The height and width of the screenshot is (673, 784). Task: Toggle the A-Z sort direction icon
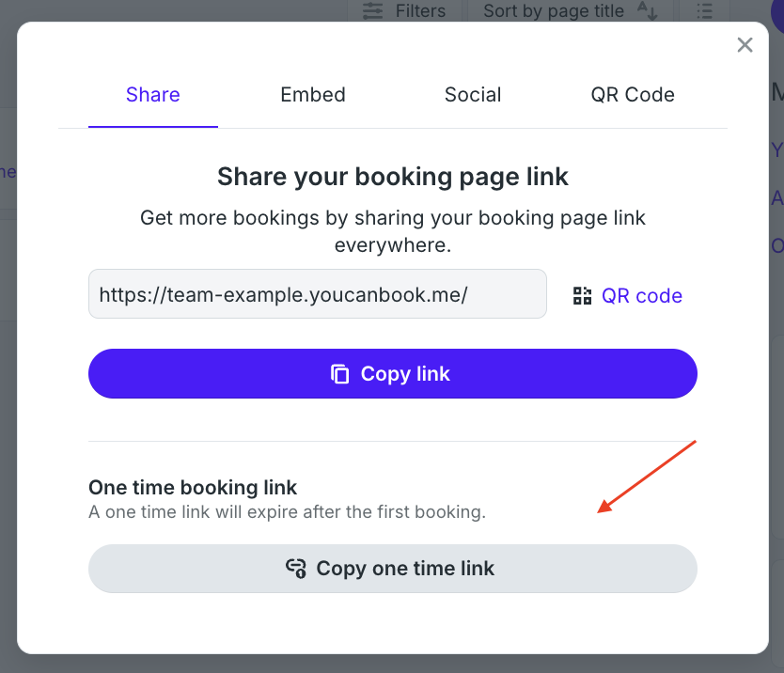click(x=648, y=11)
